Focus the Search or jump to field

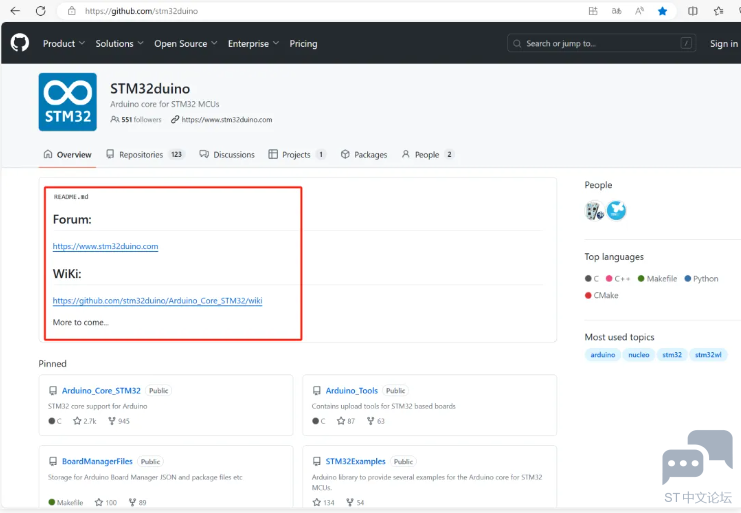pyautogui.click(x=602, y=43)
